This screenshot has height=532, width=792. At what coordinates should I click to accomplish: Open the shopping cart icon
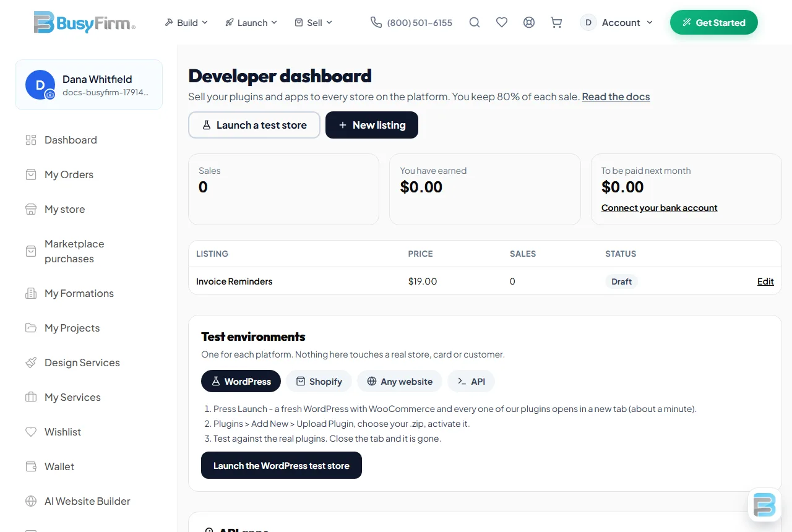556,22
